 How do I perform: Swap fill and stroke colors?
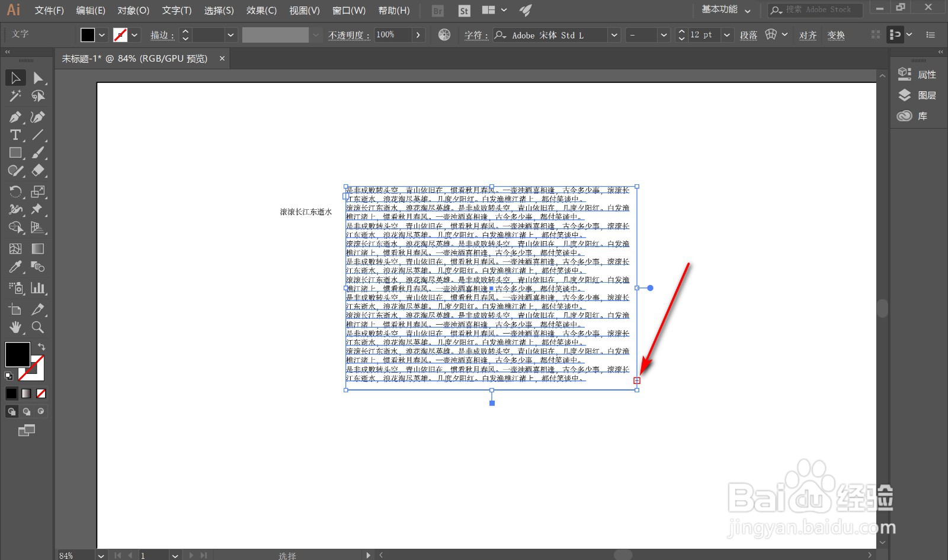tap(41, 346)
